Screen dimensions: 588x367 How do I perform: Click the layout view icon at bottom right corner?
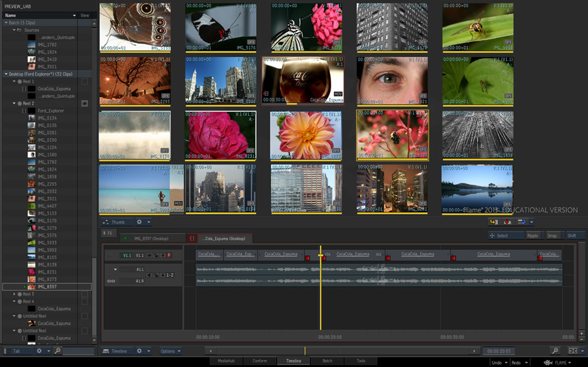[572, 351]
